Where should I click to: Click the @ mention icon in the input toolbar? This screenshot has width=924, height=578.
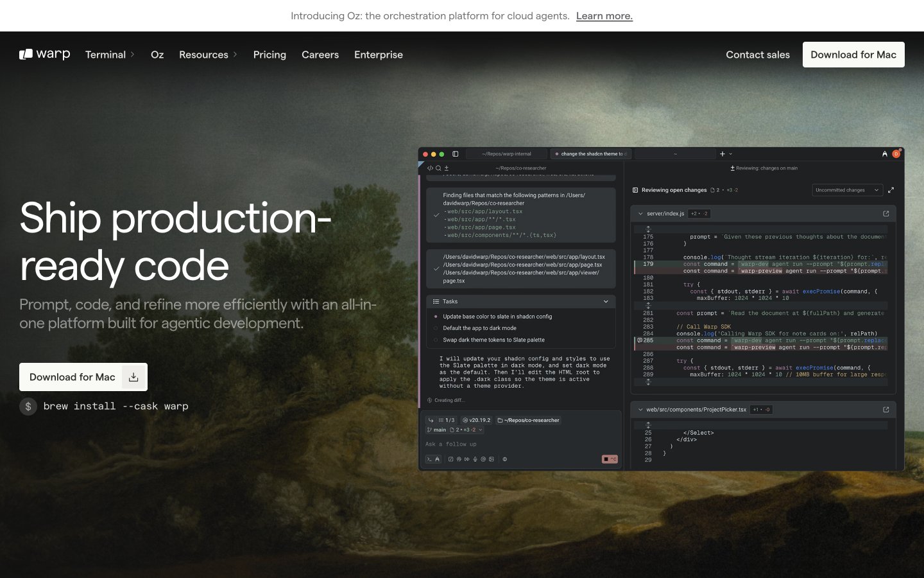pos(483,459)
